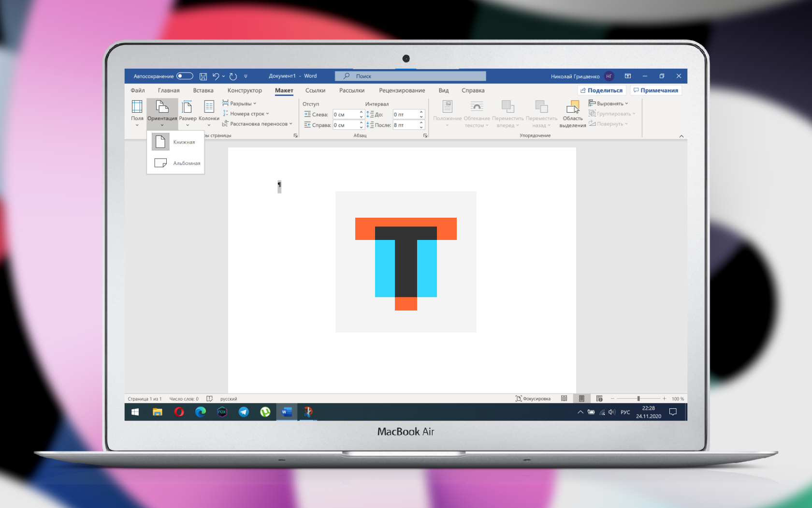Click the Search box in title bar
The width and height of the screenshot is (812, 508).
pyautogui.click(x=410, y=76)
